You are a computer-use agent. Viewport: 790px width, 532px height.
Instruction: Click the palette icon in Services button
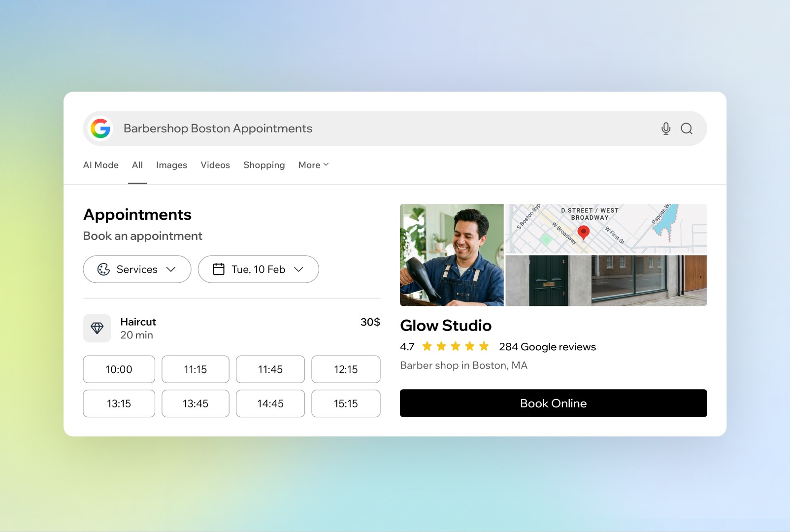(103, 269)
